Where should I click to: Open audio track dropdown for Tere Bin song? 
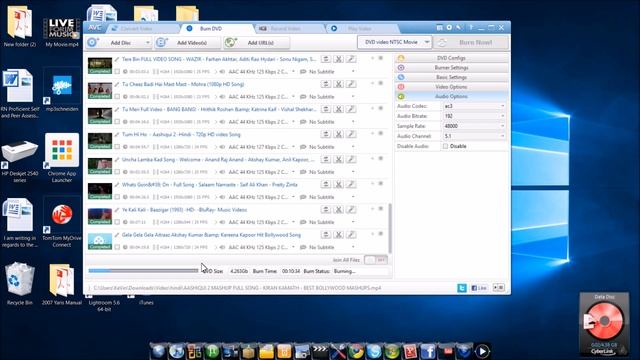(x=293, y=71)
